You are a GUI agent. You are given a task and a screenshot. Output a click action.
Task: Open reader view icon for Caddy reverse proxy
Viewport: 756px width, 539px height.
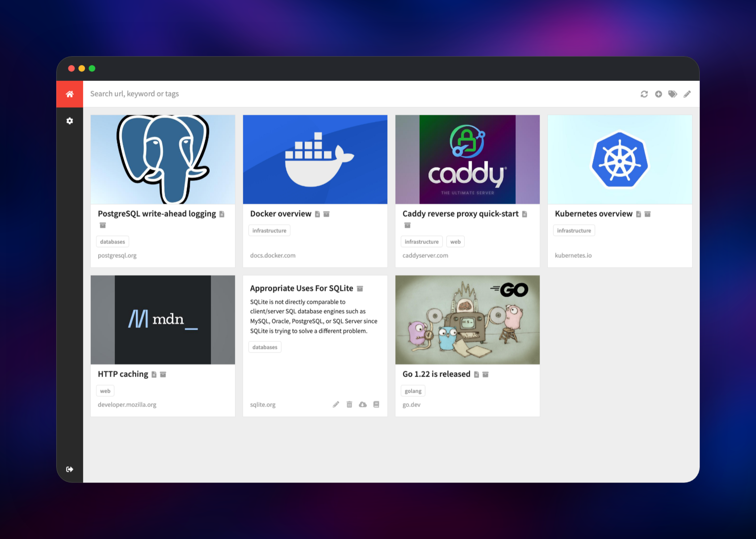(x=525, y=214)
